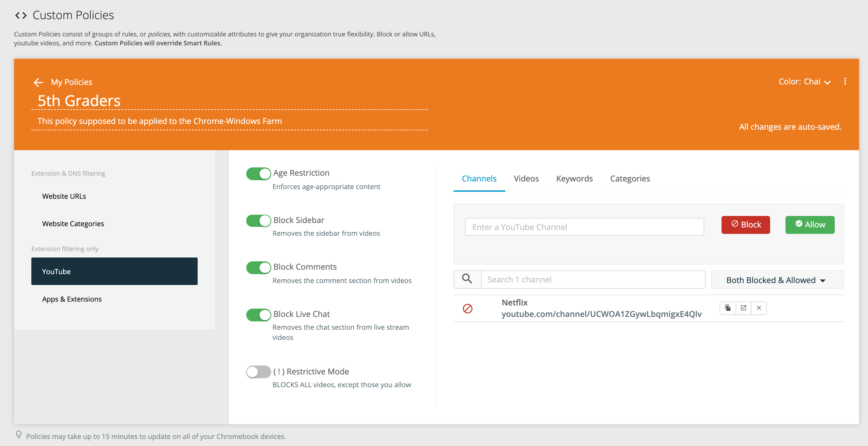Viewport: 868px width, 446px height.
Task: Open the Color: Chai dropdown
Action: pos(804,82)
